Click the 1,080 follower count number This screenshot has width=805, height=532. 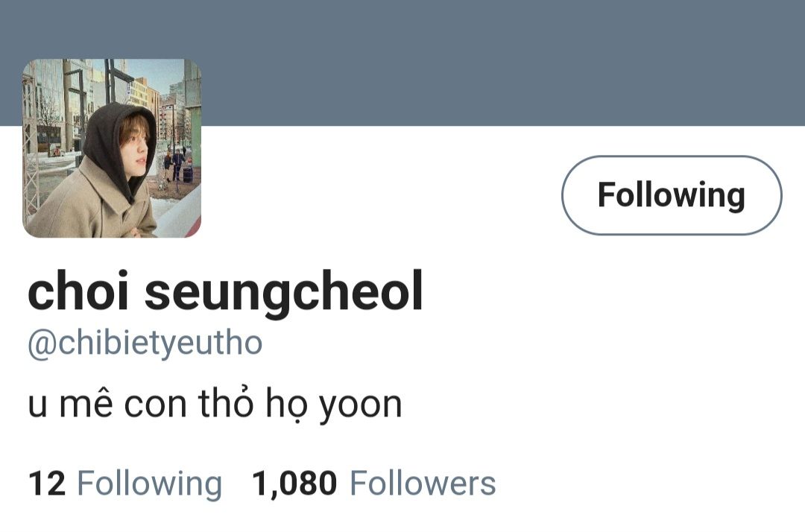[x=294, y=484]
